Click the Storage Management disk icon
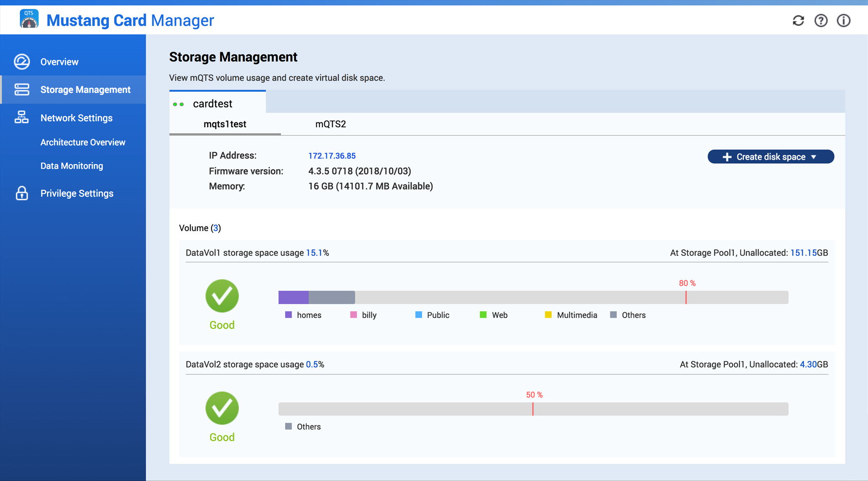 [x=21, y=90]
